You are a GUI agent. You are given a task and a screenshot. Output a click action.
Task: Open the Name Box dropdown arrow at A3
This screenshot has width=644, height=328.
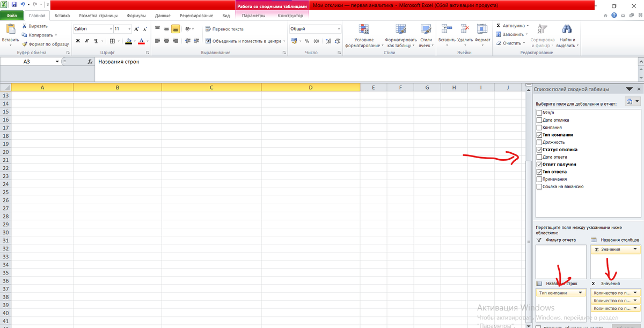[x=57, y=62]
